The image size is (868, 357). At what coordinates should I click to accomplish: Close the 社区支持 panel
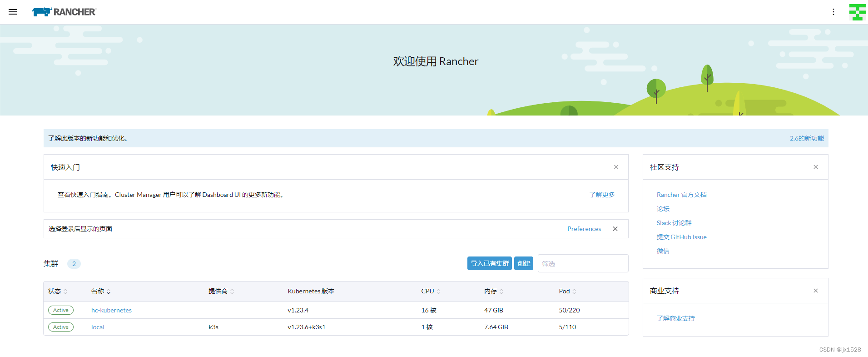tap(816, 167)
